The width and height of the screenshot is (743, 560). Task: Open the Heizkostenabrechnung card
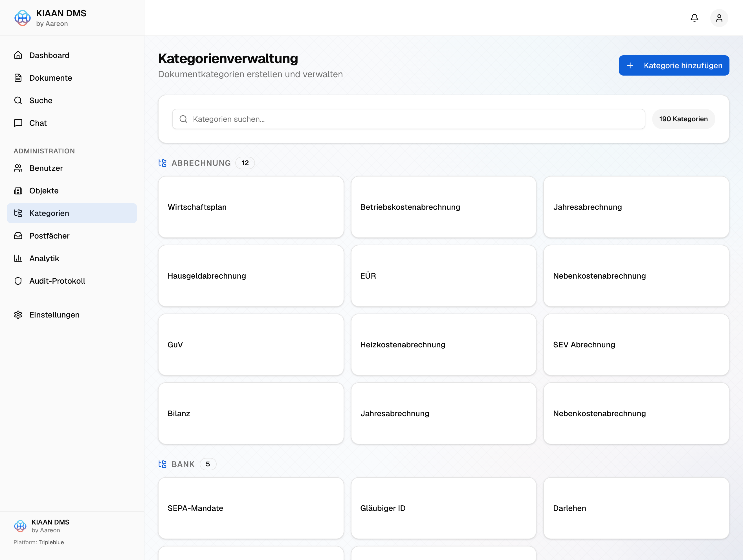click(x=443, y=345)
